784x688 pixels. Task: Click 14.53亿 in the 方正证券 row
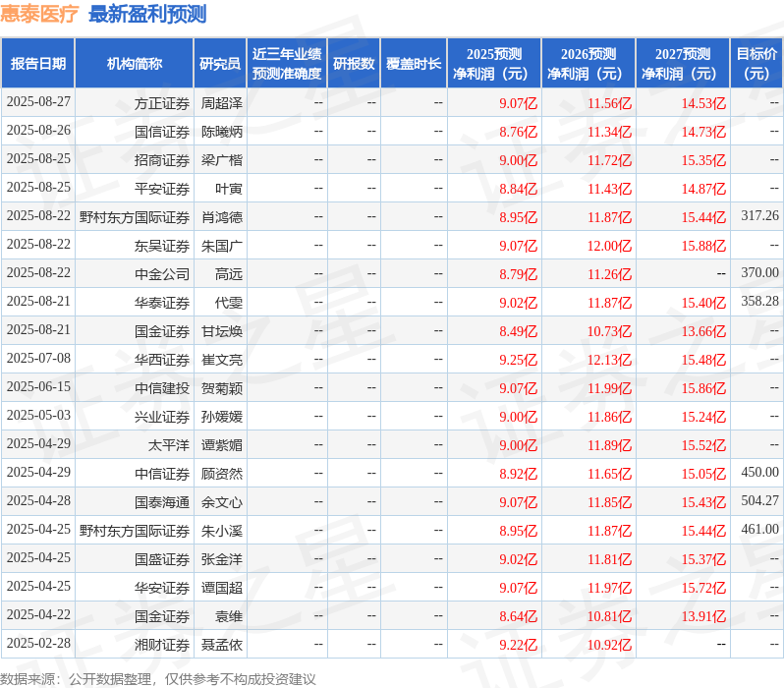pos(703,103)
